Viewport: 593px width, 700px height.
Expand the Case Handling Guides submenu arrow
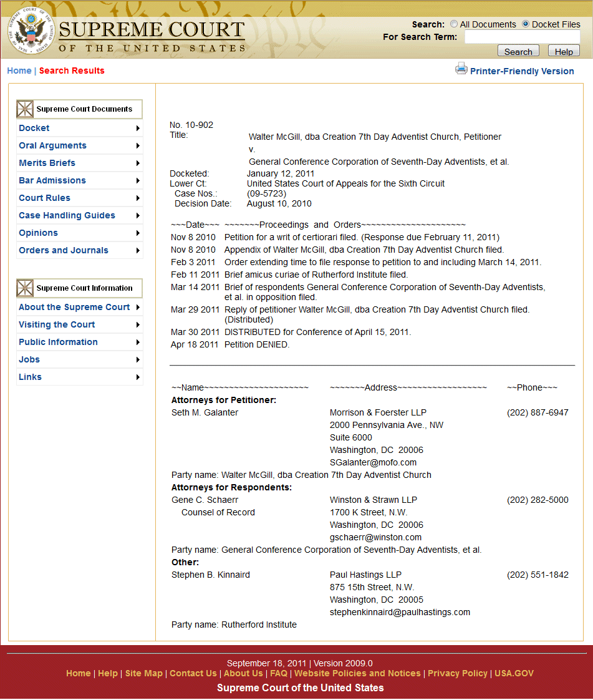click(138, 216)
